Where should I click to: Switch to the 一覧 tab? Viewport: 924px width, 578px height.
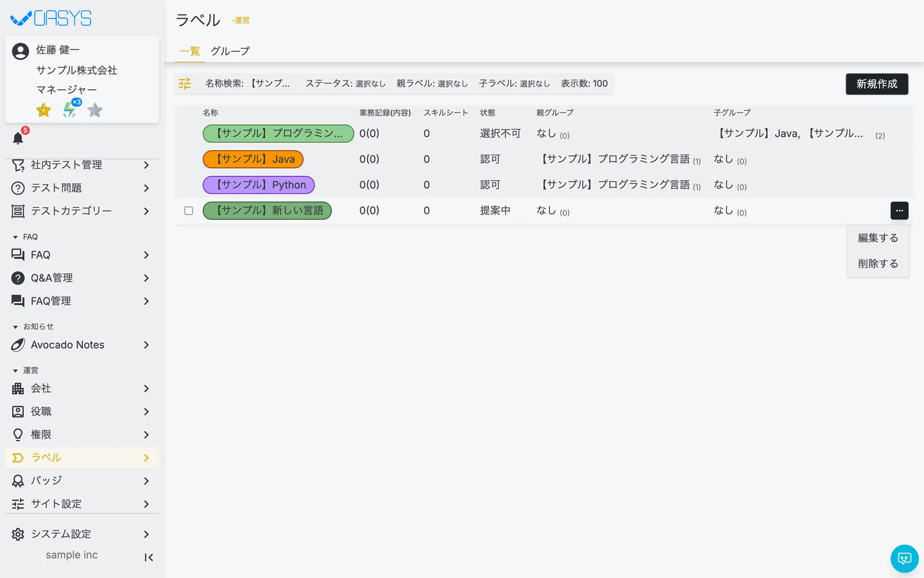pyautogui.click(x=190, y=51)
